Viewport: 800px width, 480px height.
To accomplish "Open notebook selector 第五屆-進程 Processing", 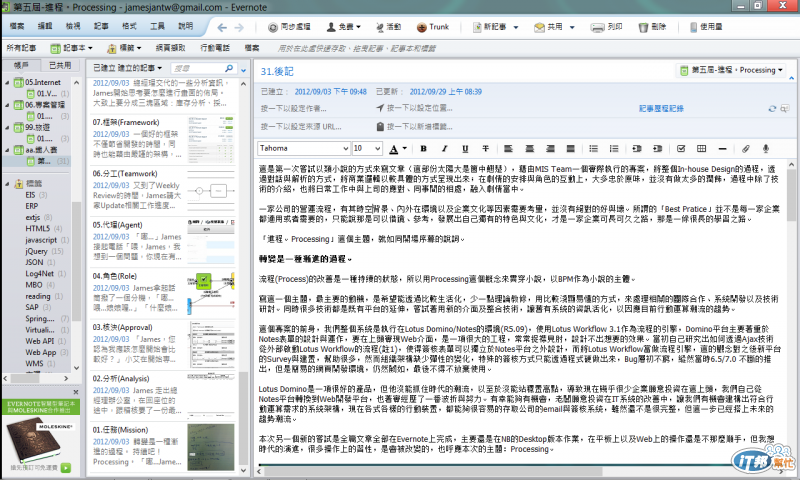I will (x=731, y=70).
